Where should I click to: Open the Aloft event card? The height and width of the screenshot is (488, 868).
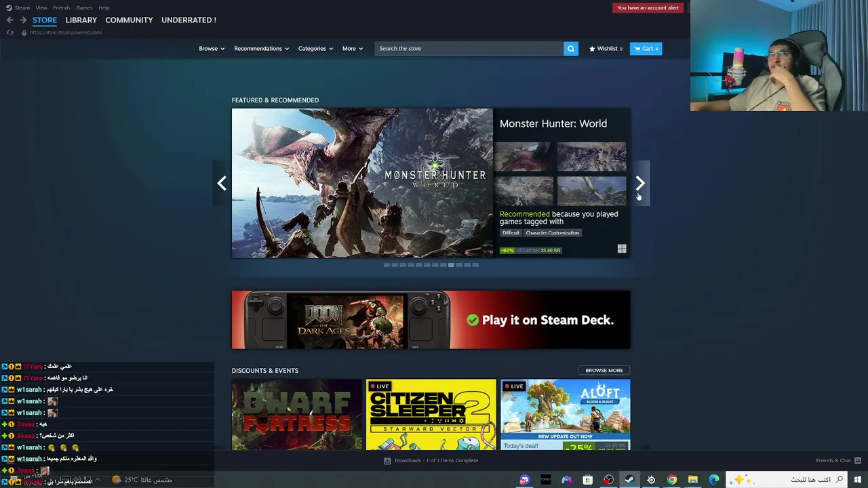point(566,415)
